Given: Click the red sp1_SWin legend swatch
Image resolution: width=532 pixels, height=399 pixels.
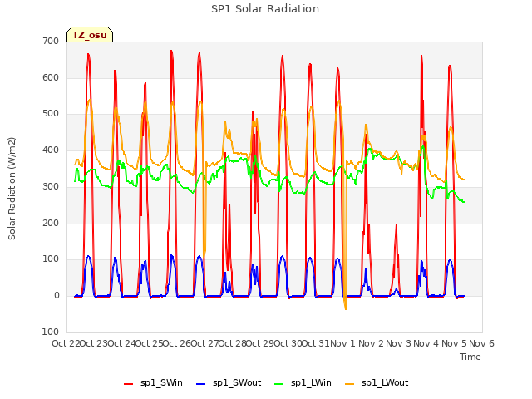Looking at the screenshot, I should pyautogui.click(x=128, y=383).
